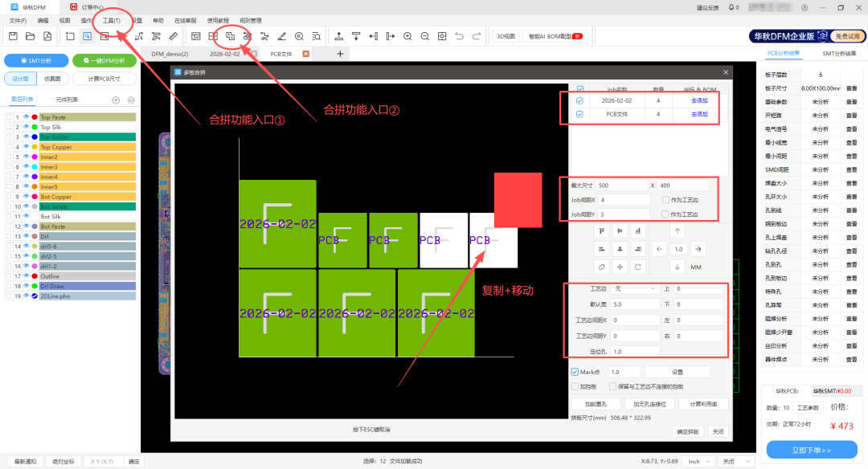Tick the checkbox for the Top Paste layer
The image size is (868, 469).
click(x=9, y=117)
